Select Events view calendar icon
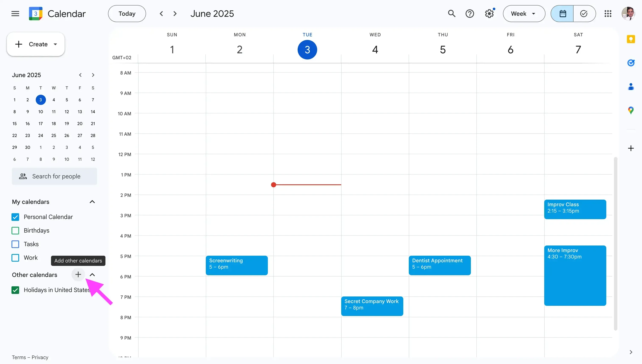 click(x=562, y=14)
